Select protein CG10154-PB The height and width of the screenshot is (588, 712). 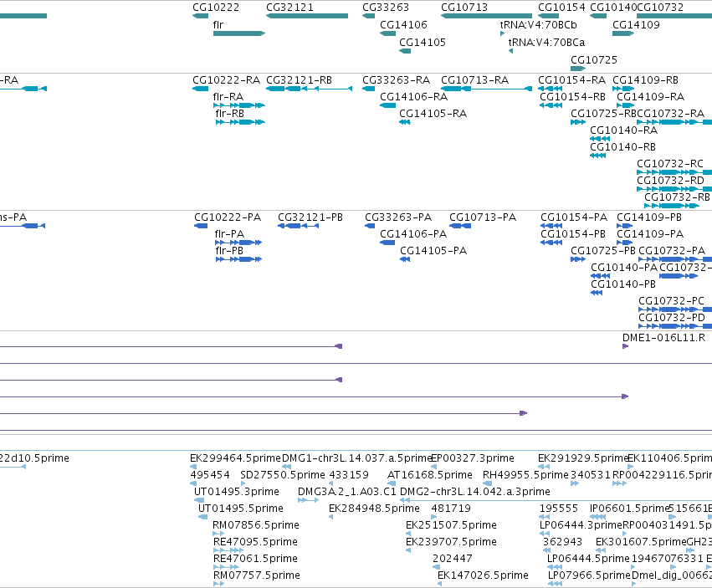[x=551, y=243]
